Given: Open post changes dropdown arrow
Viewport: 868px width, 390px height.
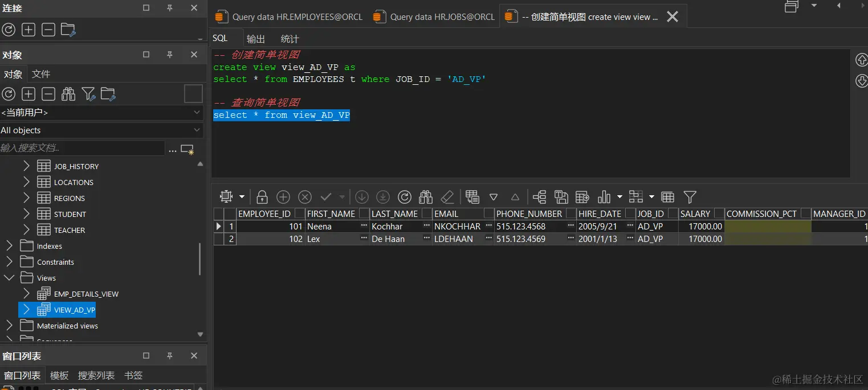Looking at the screenshot, I should pyautogui.click(x=342, y=197).
